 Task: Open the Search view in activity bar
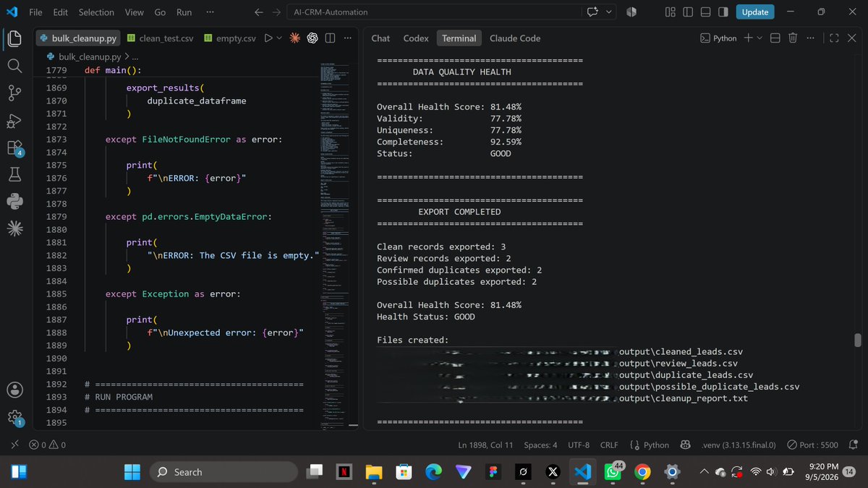pyautogui.click(x=15, y=66)
